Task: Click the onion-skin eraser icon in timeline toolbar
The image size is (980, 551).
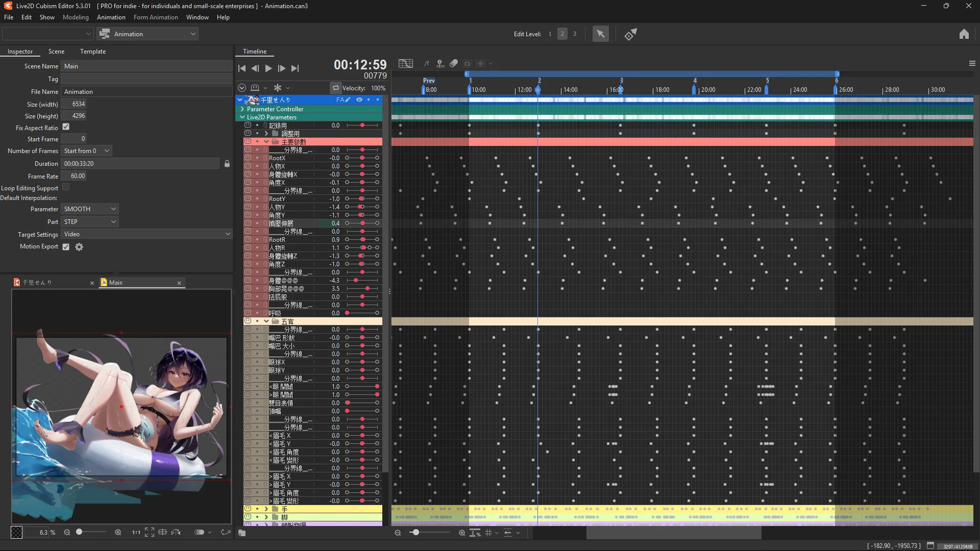Action: 454,63
